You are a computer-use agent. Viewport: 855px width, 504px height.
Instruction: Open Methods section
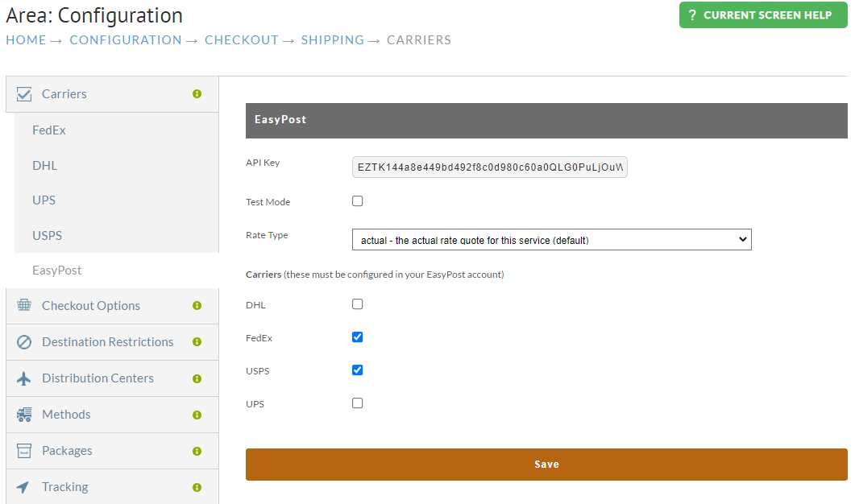[112, 415]
